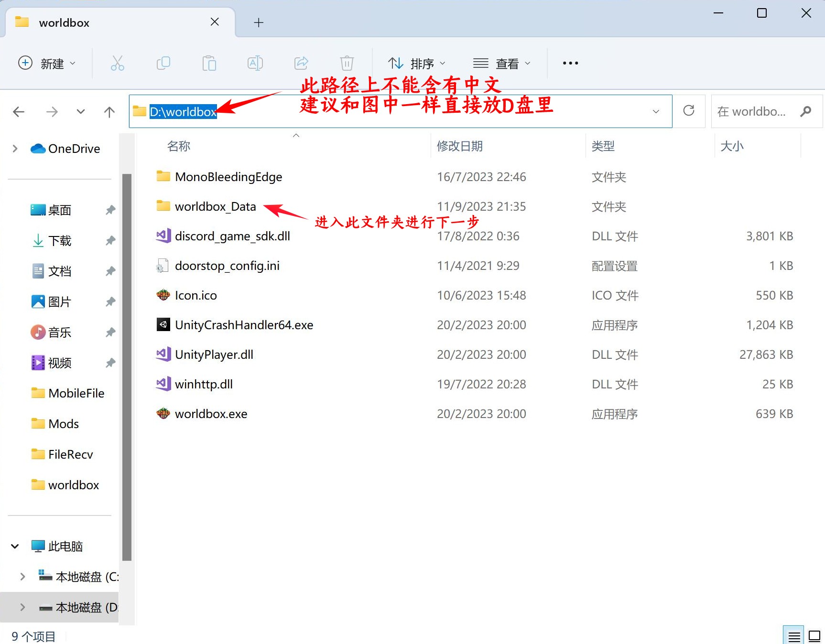Switch to details view in status bar
Viewport: 825px width, 644px height.
(794, 636)
